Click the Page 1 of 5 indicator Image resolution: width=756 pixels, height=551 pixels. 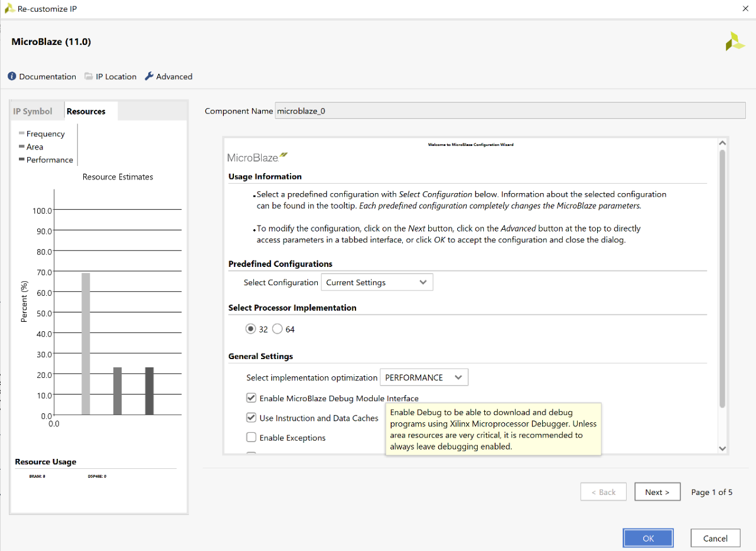pos(712,492)
